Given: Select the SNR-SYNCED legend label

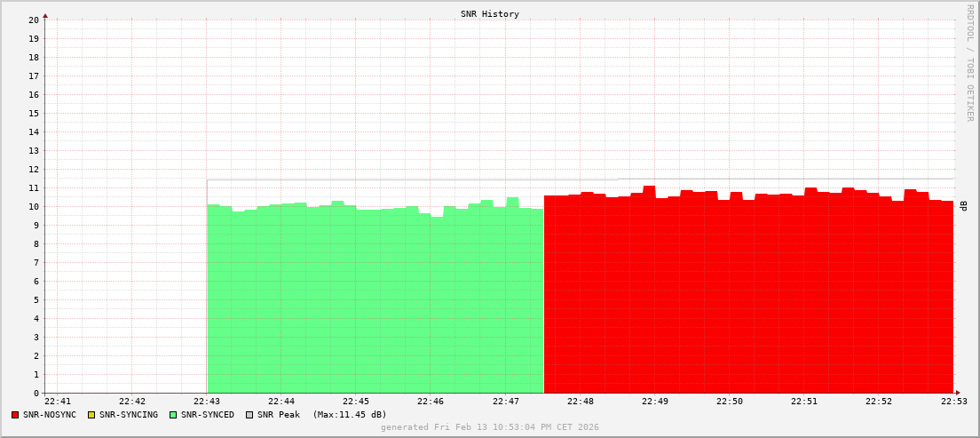Looking at the screenshot, I should [x=208, y=415].
